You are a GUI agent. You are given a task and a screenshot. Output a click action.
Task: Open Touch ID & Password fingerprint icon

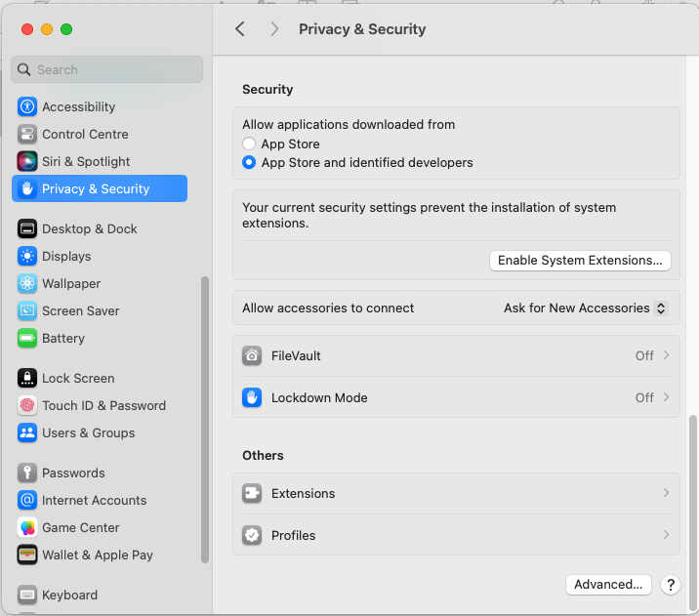click(x=27, y=406)
